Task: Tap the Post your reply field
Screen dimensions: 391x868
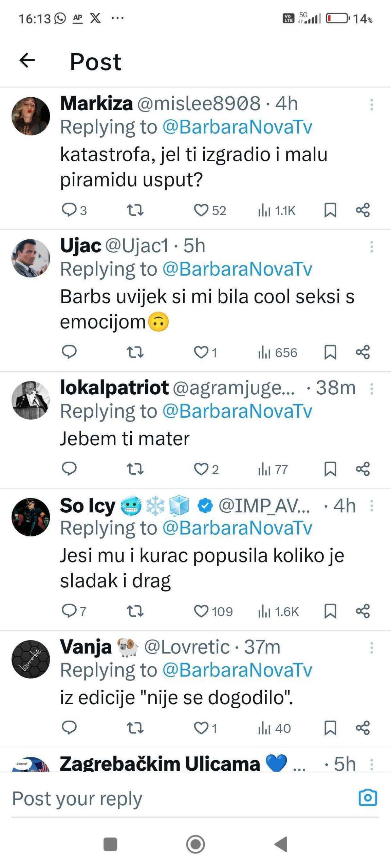Action: click(x=170, y=798)
